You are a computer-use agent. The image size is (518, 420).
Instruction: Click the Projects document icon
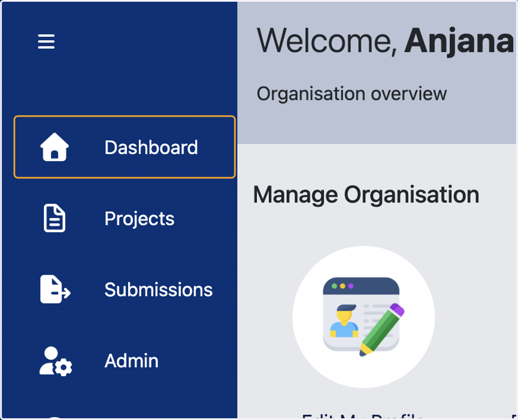(x=55, y=218)
